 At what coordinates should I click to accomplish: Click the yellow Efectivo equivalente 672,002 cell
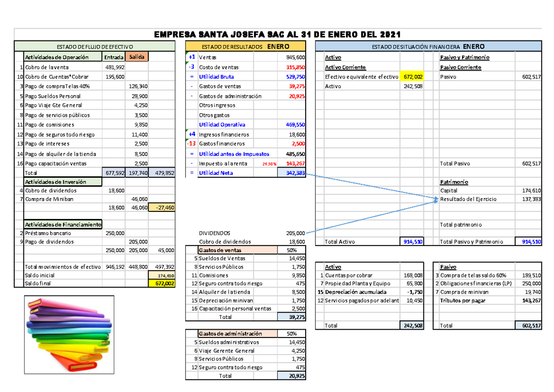pos(413,77)
